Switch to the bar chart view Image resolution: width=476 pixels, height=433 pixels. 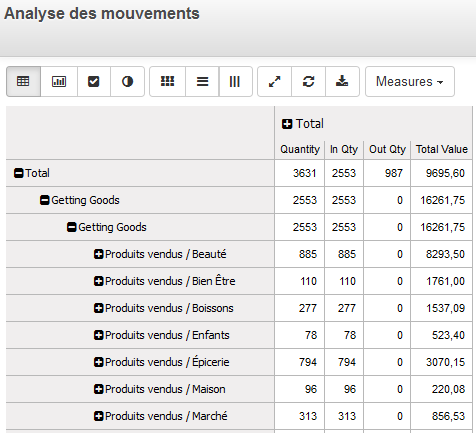(x=59, y=81)
